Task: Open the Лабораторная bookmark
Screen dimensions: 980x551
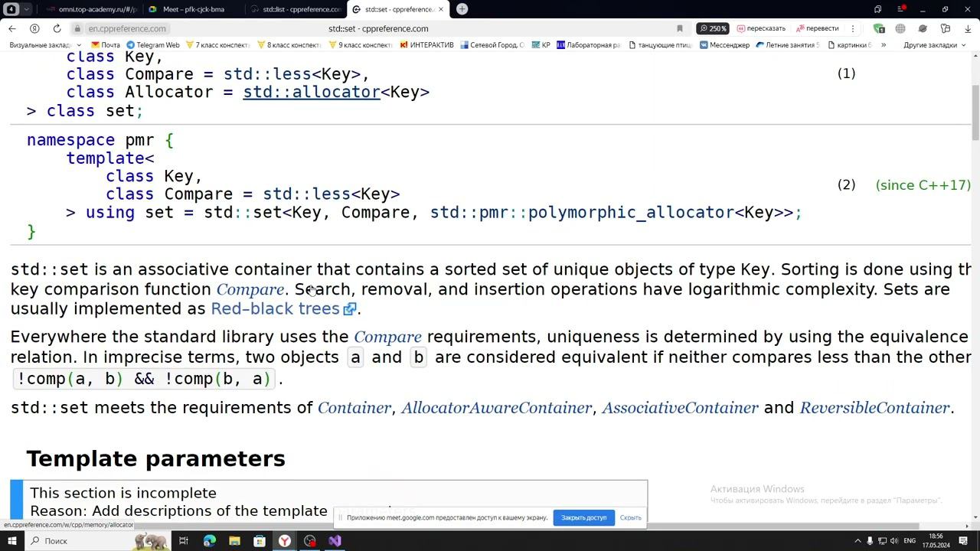Action: pyautogui.click(x=589, y=45)
